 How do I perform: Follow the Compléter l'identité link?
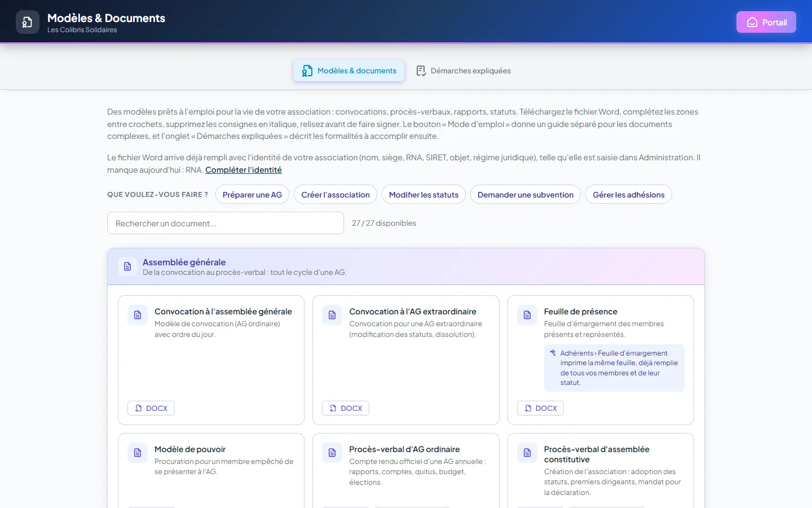244,170
